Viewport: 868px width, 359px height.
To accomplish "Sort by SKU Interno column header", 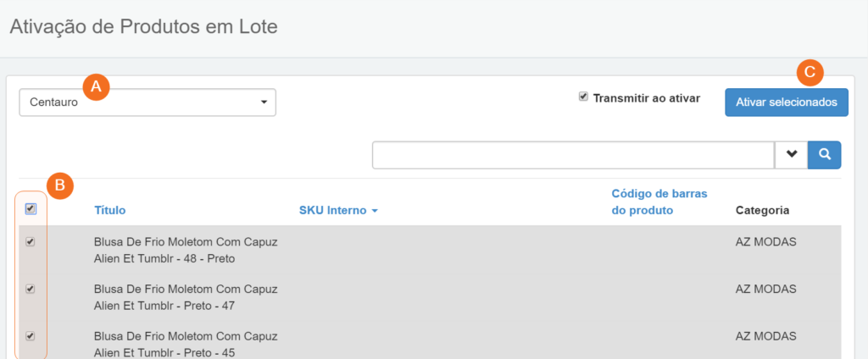I will click(x=332, y=210).
